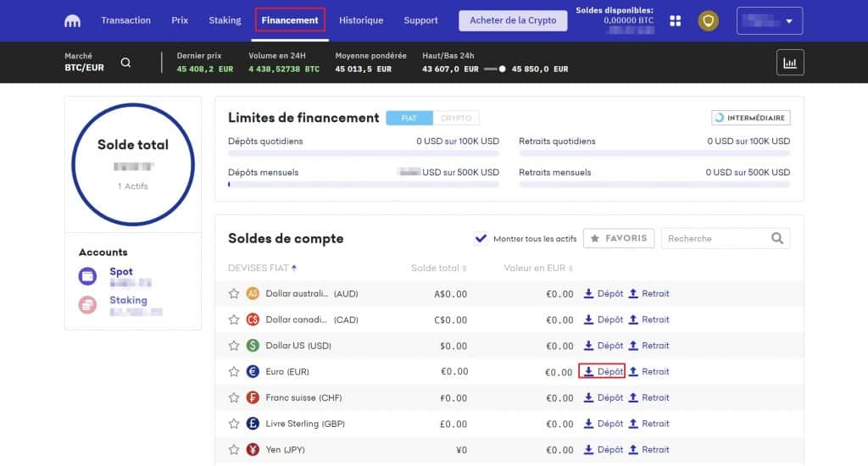Viewport: 868px width, 466px height.
Task: Open the Financement tab
Action: pyautogui.click(x=290, y=20)
